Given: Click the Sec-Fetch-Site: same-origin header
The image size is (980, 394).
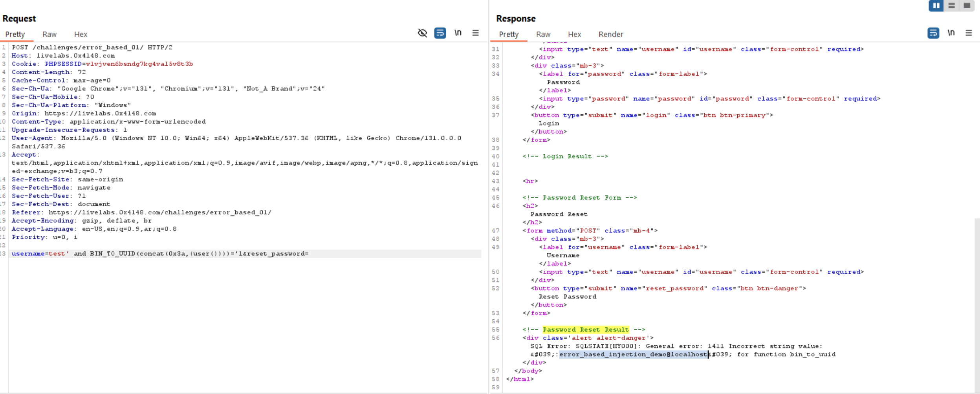Looking at the screenshot, I should (x=67, y=180).
